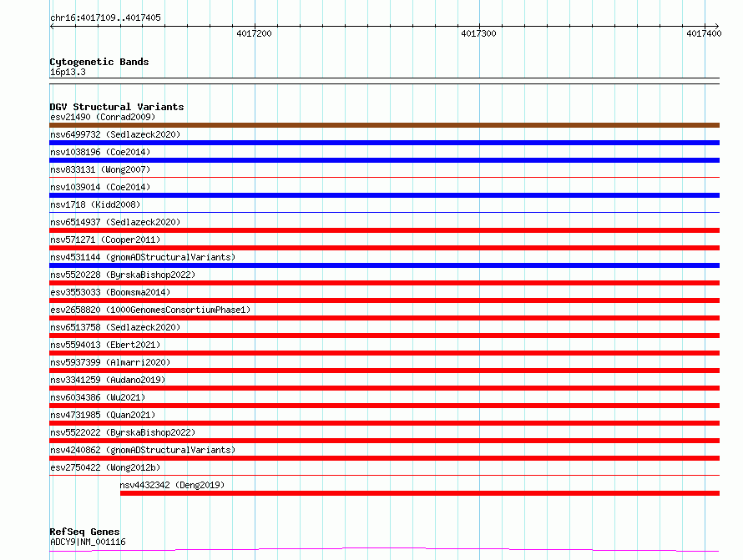Click the brown esv21490 (Conrad2009) bar

click(384, 125)
